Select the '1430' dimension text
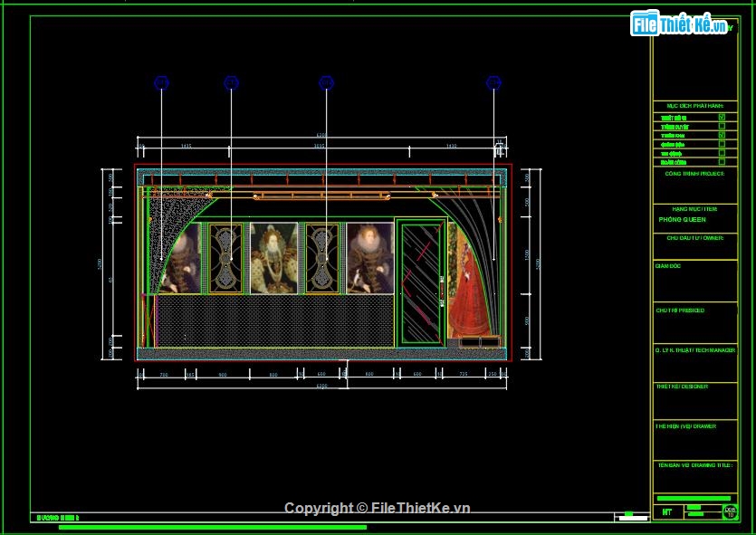 tap(451, 146)
